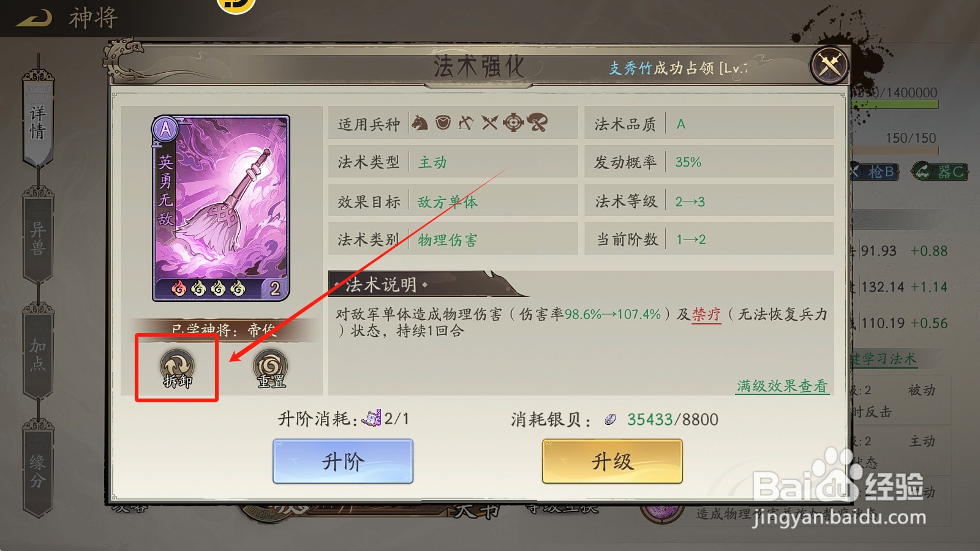Click the 英勇无敌 spell card thumbnail

(221, 208)
